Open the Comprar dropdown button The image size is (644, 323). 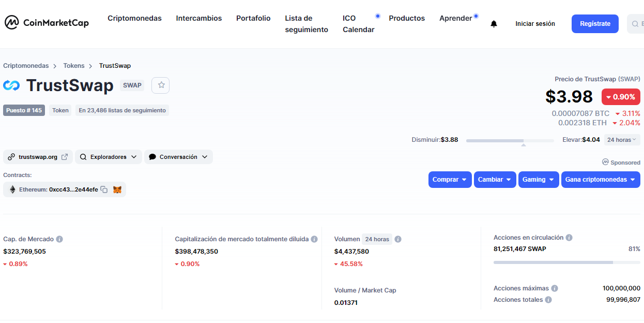[450, 180]
